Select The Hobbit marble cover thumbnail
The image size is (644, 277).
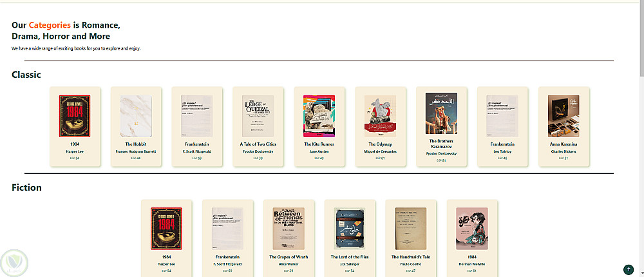pyautogui.click(x=135, y=116)
